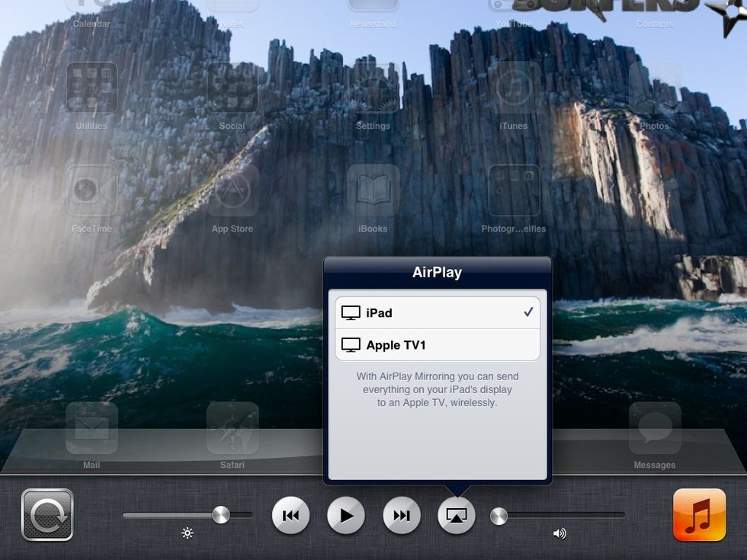Launch the App Store
This screenshot has height=560, width=747.
pos(232,190)
